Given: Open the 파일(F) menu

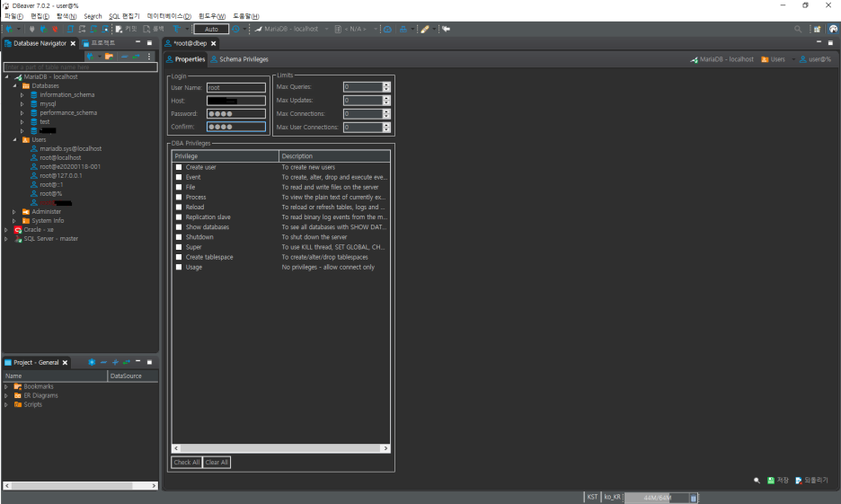Looking at the screenshot, I should (13, 16).
